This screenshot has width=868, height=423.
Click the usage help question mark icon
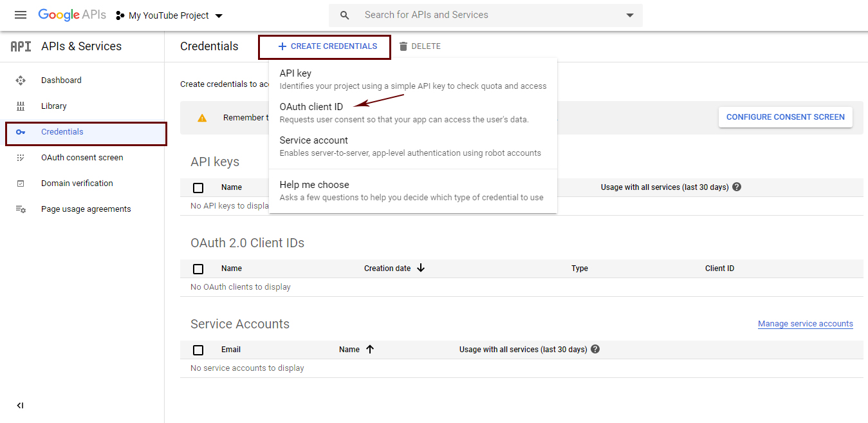point(736,186)
